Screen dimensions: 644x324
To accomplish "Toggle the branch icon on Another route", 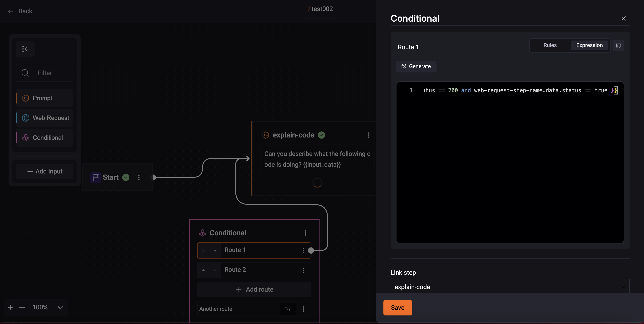I will pos(288,309).
